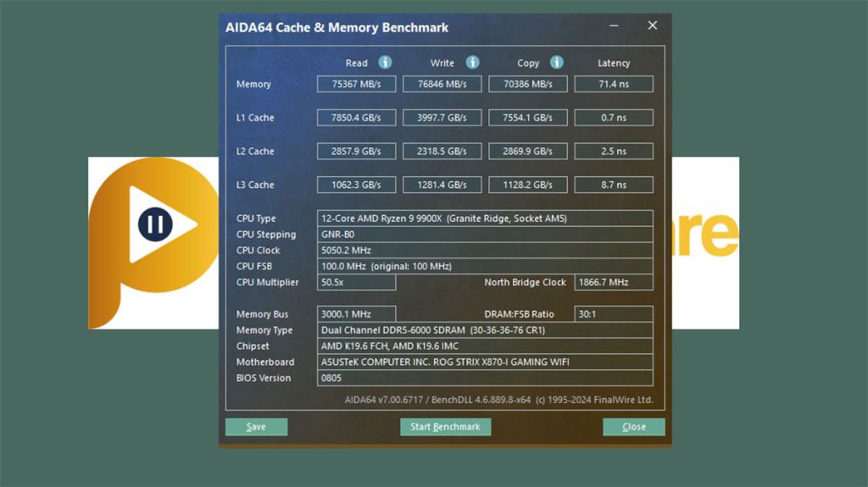Image resolution: width=868 pixels, height=487 pixels.
Task: Select the Memory write value 76846 MB/s
Action: point(442,84)
